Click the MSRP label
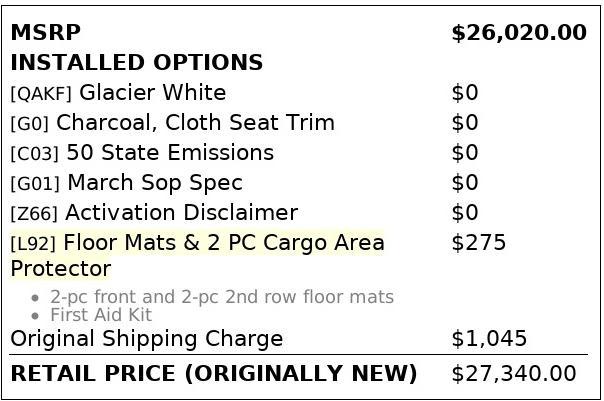 click(x=45, y=33)
